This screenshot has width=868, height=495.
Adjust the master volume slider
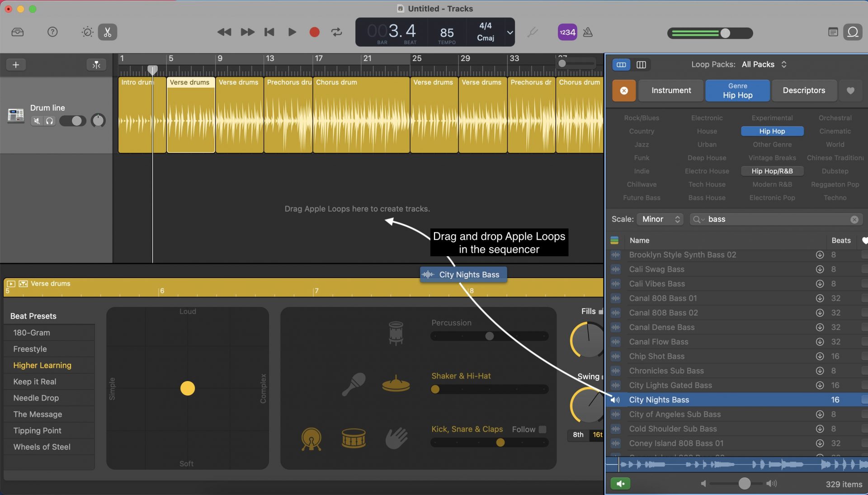pyautogui.click(x=726, y=33)
